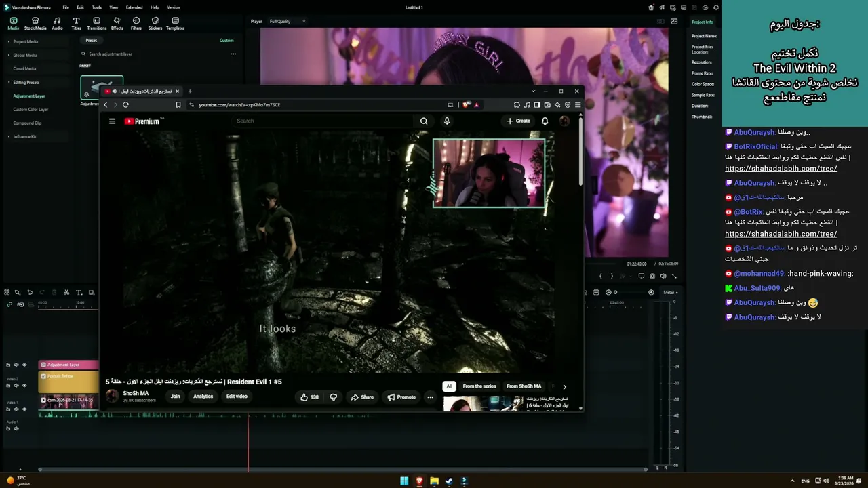
Task: Open the Full Quality player dropdown
Action: [287, 21]
